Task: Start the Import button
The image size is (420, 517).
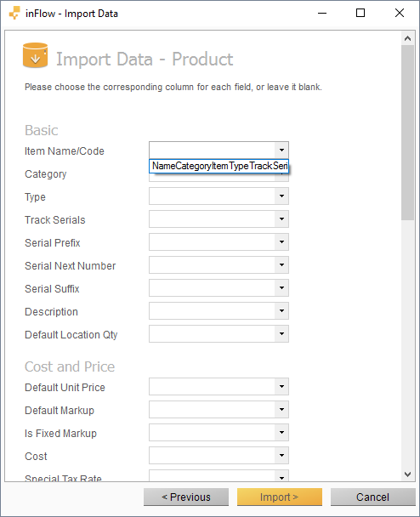Action: tap(280, 497)
